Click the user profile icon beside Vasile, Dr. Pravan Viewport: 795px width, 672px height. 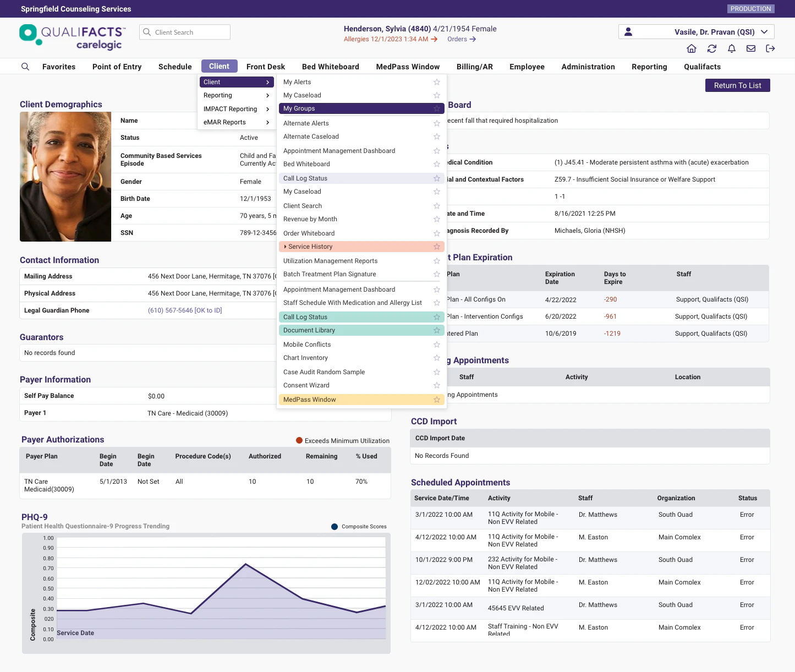pos(628,31)
